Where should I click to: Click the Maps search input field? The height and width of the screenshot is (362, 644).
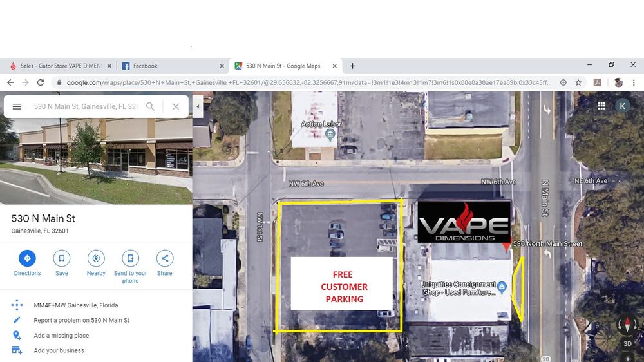tap(86, 106)
